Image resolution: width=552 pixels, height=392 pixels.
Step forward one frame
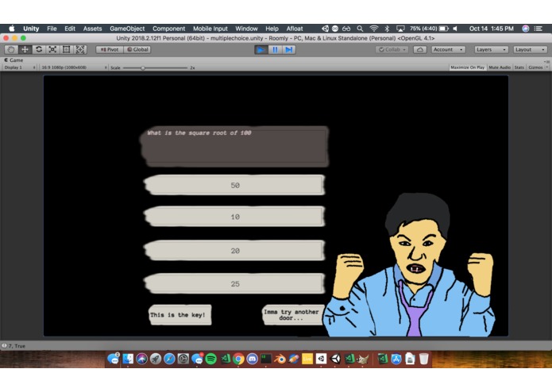click(x=288, y=49)
